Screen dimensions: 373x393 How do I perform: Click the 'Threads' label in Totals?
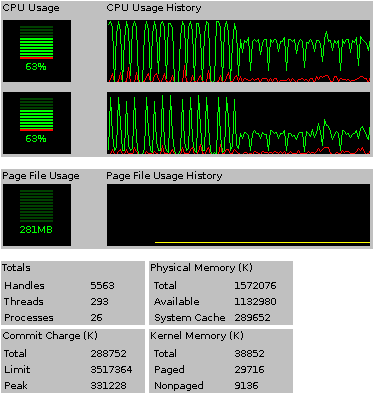point(24,302)
